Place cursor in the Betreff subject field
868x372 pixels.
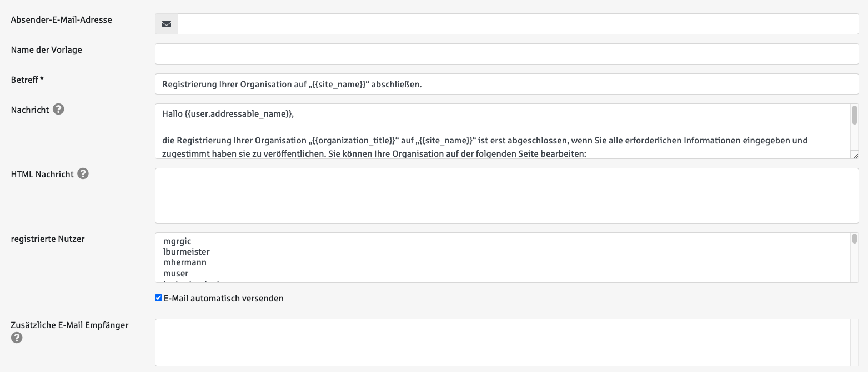506,84
